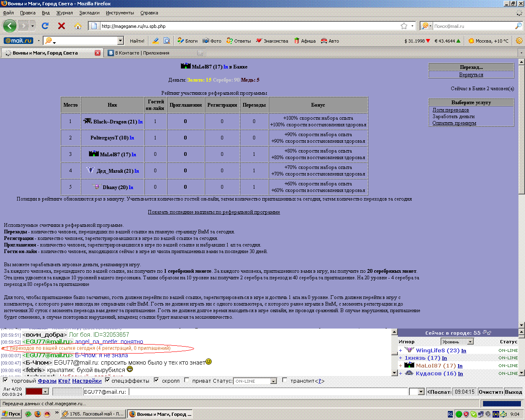Open the Закладки menu
The height and width of the screenshot is (420, 525).
pos(89,13)
